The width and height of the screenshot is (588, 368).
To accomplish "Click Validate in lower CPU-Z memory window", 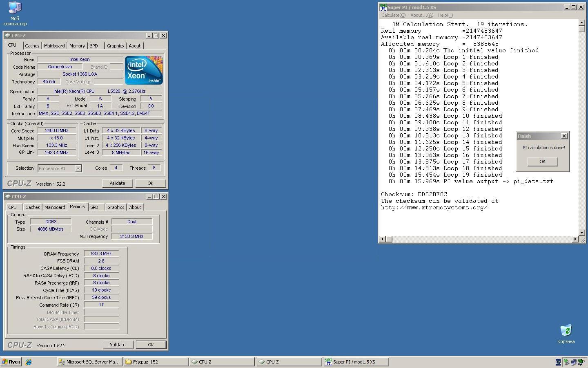I will point(118,345).
